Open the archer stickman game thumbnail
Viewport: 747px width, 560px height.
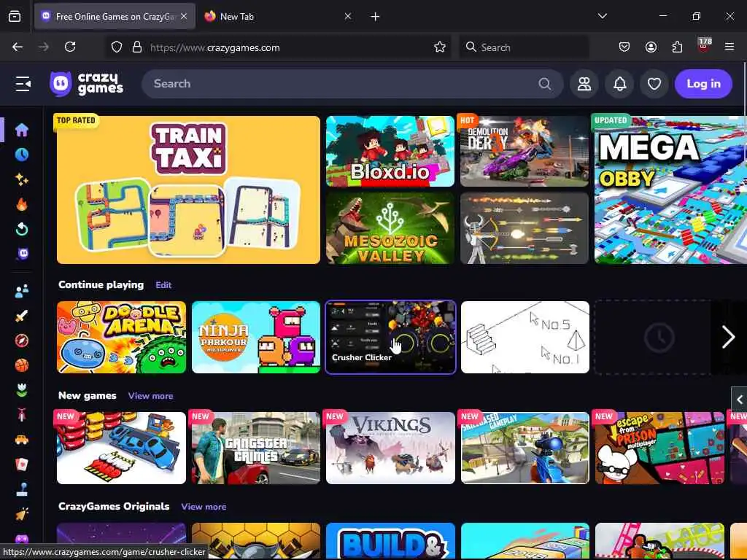(x=524, y=228)
